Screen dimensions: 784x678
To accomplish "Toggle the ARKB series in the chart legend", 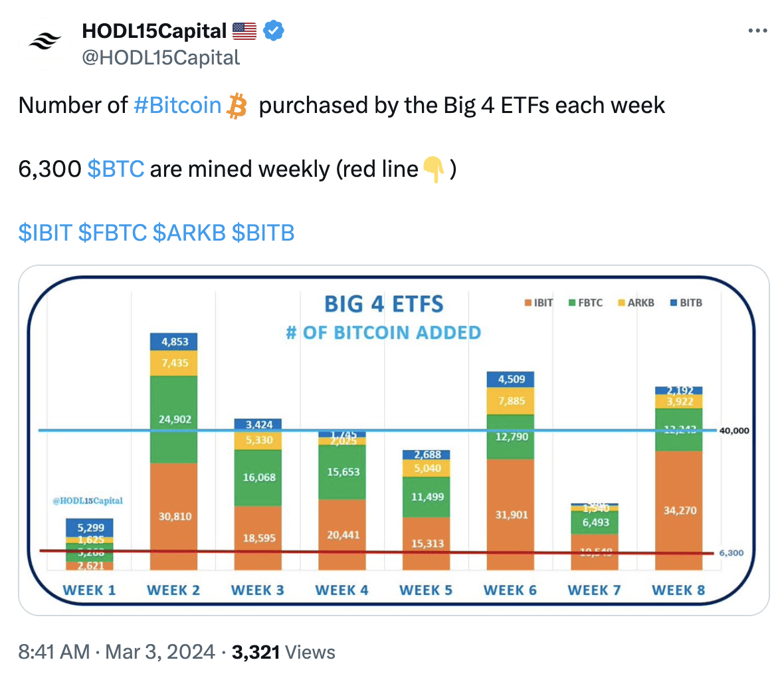I will click(635, 302).
